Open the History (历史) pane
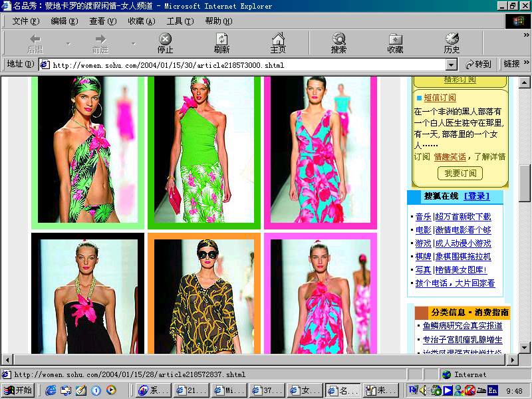The width and height of the screenshot is (532, 399). click(452, 43)
